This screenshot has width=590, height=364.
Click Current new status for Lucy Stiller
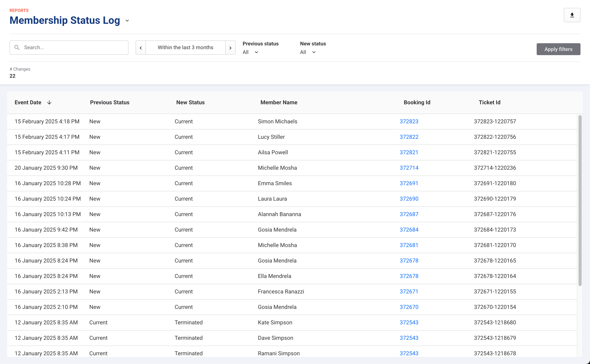click(184, 137)
